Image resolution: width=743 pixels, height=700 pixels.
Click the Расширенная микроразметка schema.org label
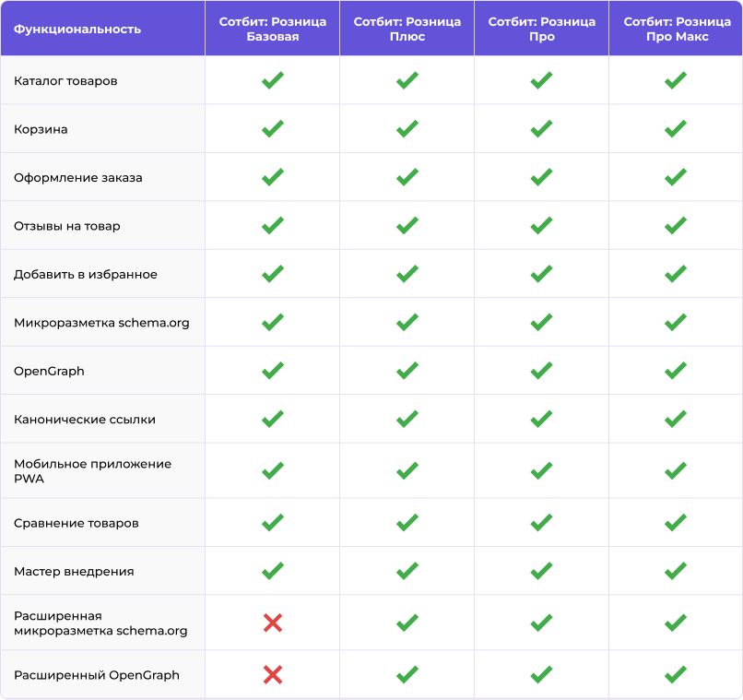(100, 623)
